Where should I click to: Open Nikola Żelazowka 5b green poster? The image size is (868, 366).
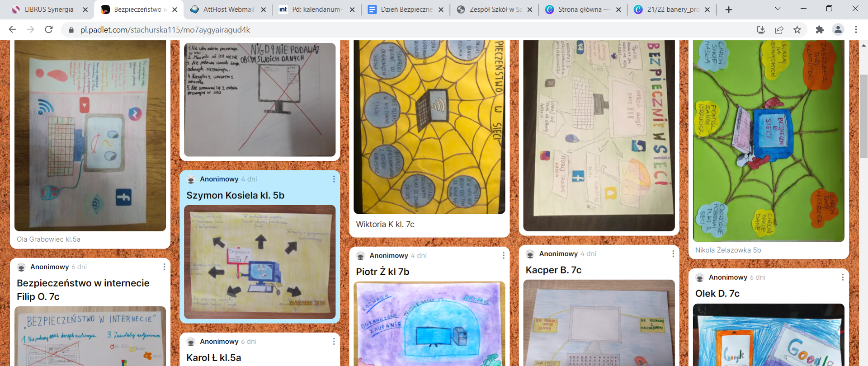[x=769, y=141]
